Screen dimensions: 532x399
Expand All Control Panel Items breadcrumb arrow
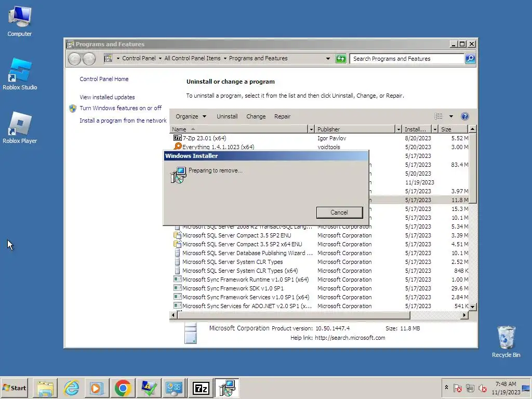point(224,58)
